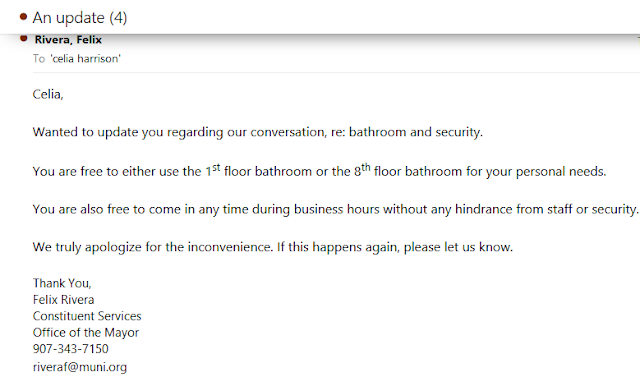Click the 'Thank You,' closing line
640x377 pixels.
(x=62, y=283)
